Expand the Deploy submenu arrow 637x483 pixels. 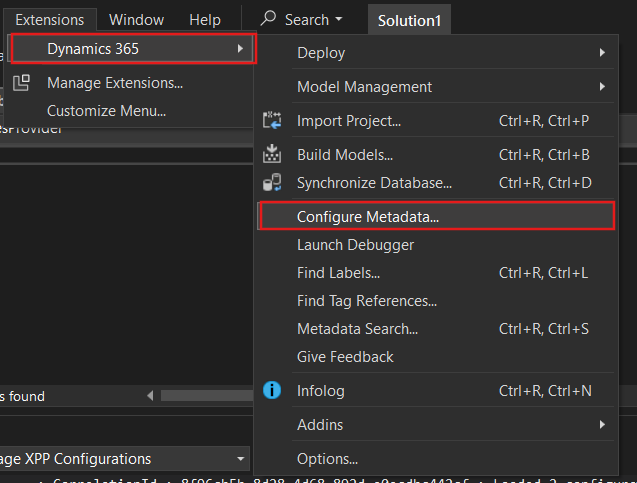(x=602, y=52)
